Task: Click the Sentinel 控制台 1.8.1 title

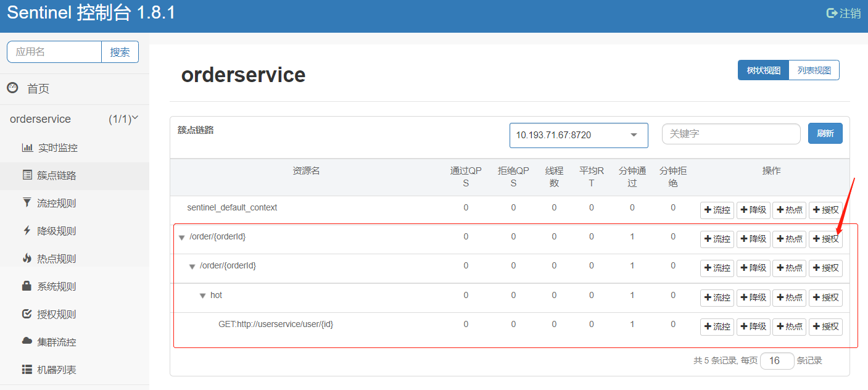Action: pos(91,12)
